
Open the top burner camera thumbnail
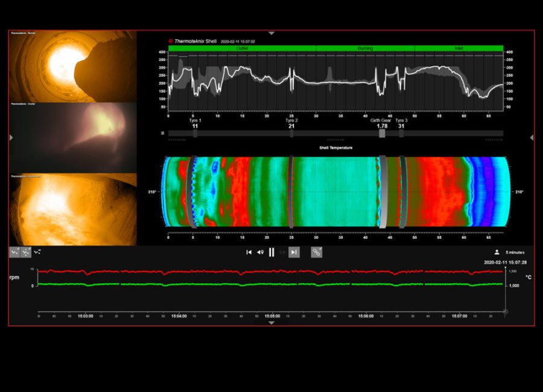tap(73, 66)
